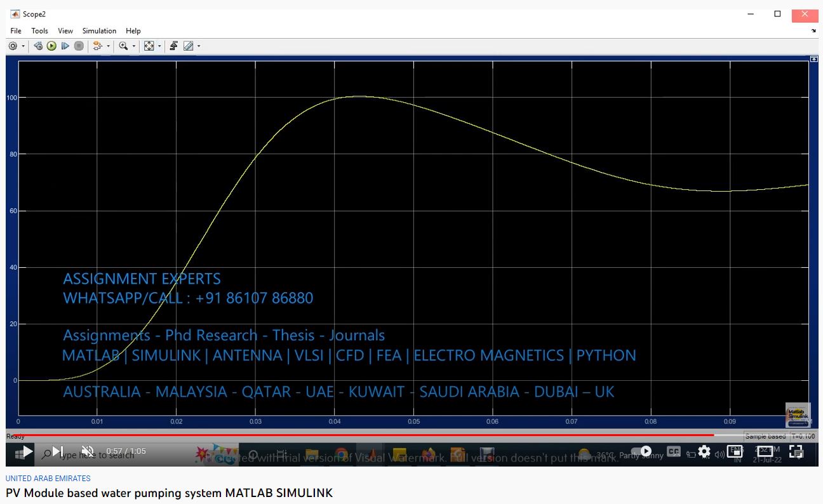The width and height of the screenshot is (823, 504).
Task: Select the Zoom magnifier tool
Action: (123, 46)
